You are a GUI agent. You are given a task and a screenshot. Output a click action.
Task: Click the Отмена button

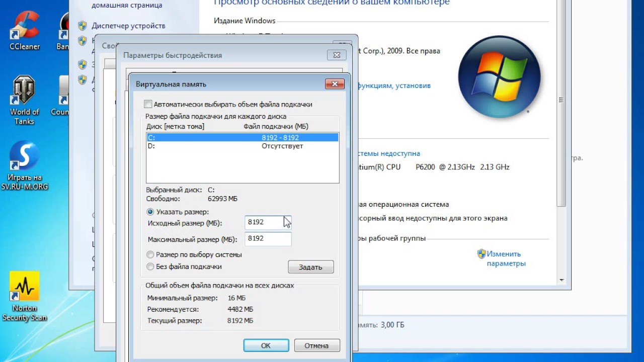(x=316, y=345)
